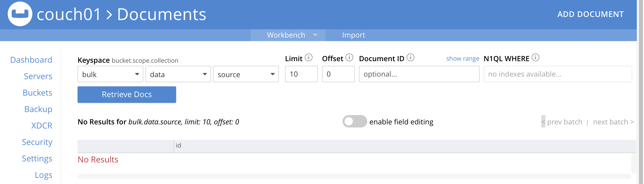This screenshot has height=184, width=644.
Task: Open Buckets in the sidebar
Action: pos(37,93)
